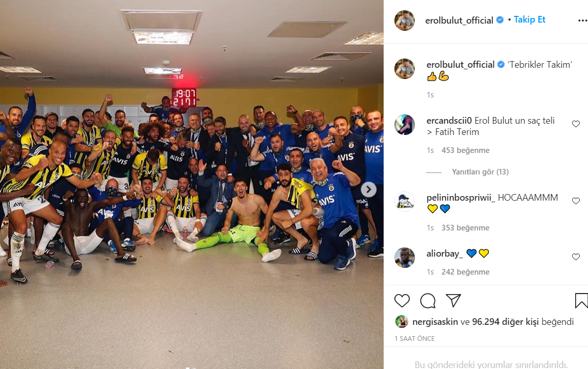Go to the next photo arrow
Screen dimensions: 588x369
(369, 189)
